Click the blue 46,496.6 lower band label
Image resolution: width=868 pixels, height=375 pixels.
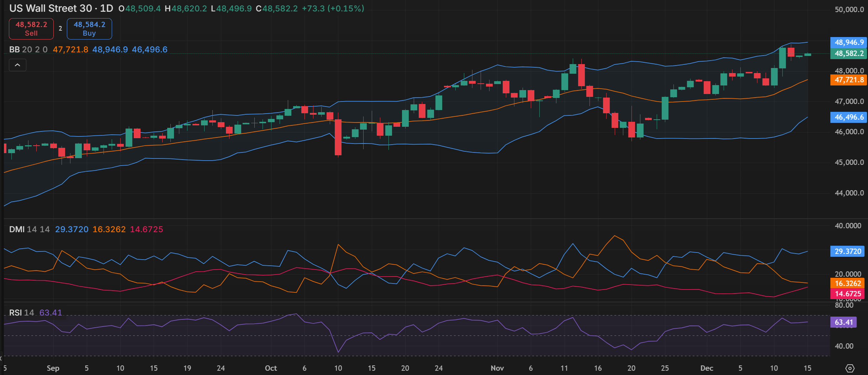(849, 117)
